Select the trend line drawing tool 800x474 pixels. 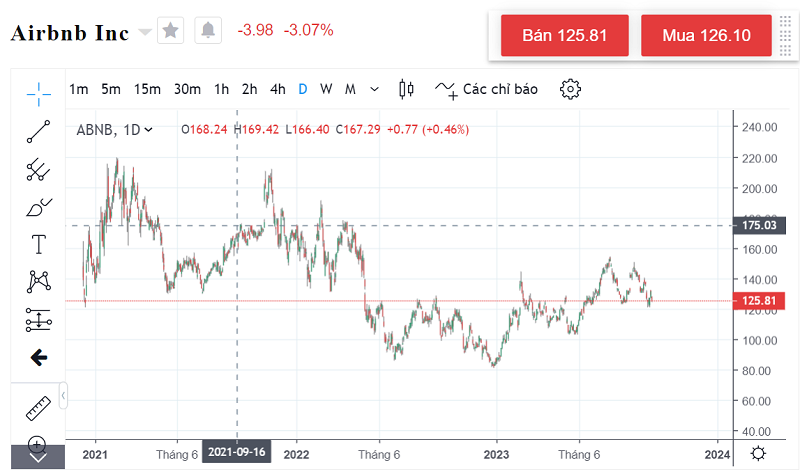(39, 131)
